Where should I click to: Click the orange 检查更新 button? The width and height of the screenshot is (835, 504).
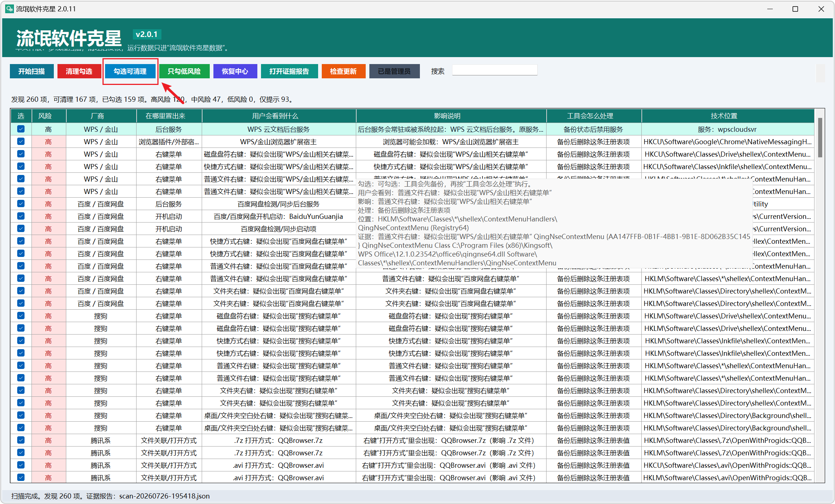pos(343,71)
